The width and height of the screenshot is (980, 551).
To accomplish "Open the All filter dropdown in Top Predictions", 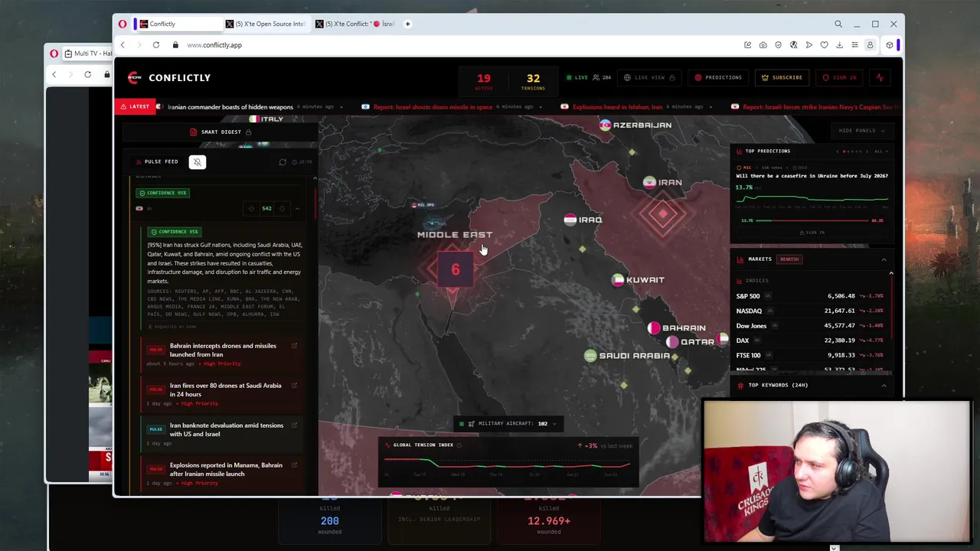I will (x=880, y=152).
